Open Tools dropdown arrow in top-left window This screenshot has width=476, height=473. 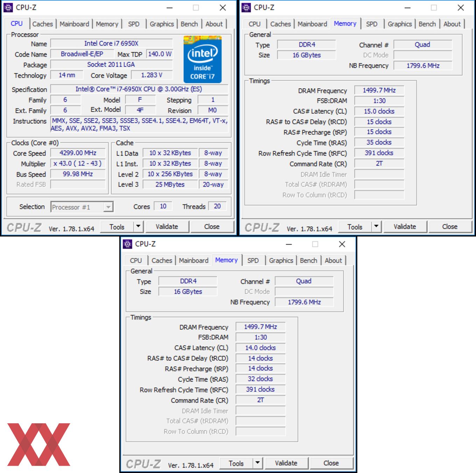139,227
